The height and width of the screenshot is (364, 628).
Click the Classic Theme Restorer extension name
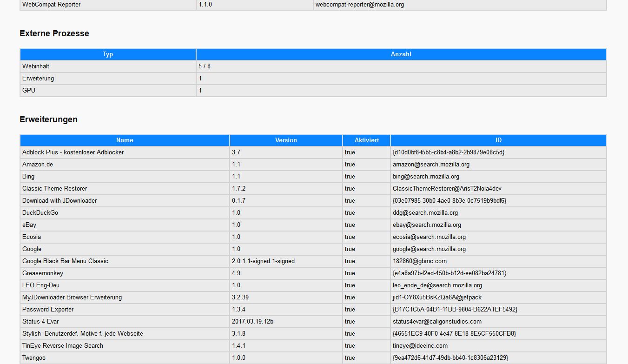[54, 189]
